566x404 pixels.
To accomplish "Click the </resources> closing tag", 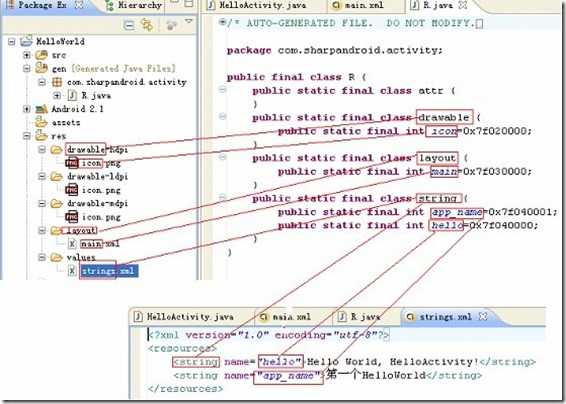I will point(185,389).
